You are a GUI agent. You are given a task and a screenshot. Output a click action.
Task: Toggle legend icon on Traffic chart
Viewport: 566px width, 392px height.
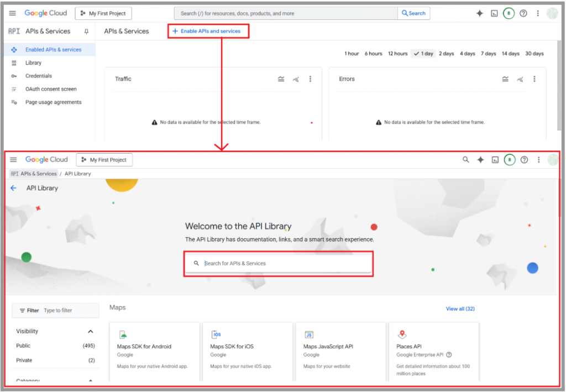pos(281,79)
